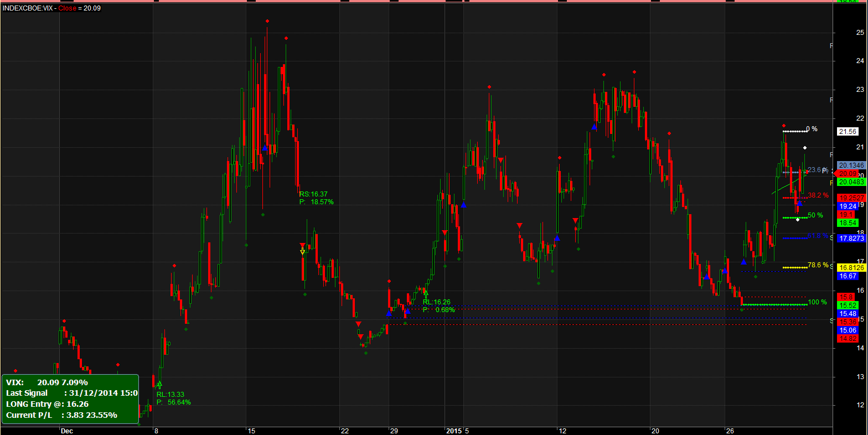Click the 78.6 % Fibonacci level label
The height and width of the screenshot is (435, 868).
tap(818, 265)
